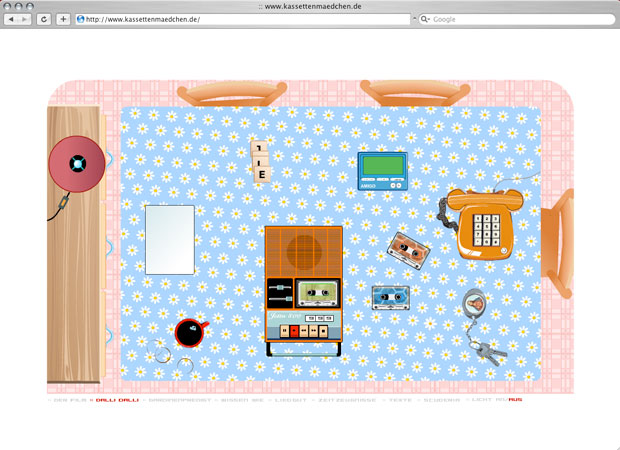Image resolution: width=620 pixels, height=450 pixels.
Task: Click the black coffee cup
Action: click(x=188, y=332)
